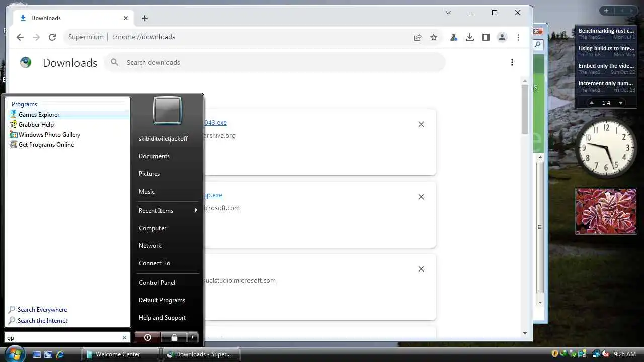Open the download link ending in up.exe

click(x=213, y=195)
